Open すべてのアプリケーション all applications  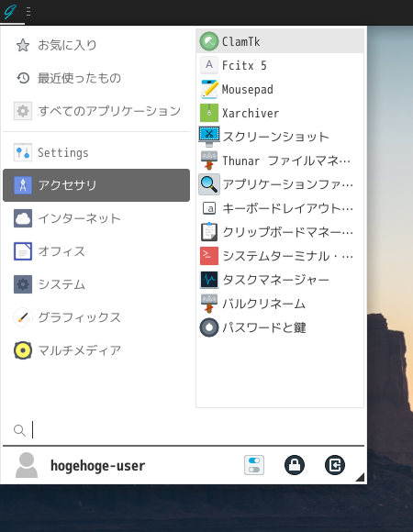tap(96, 111)
